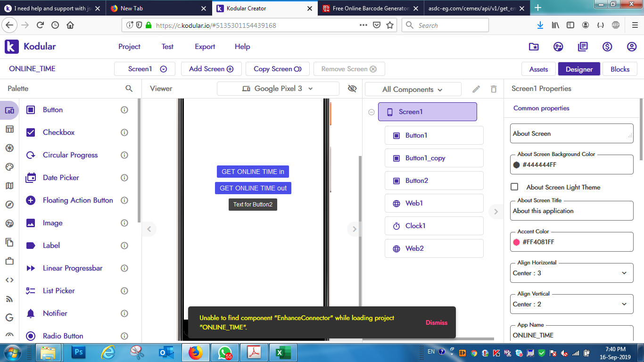
Task: Open the account profile icon
Action: click(632, 47)
